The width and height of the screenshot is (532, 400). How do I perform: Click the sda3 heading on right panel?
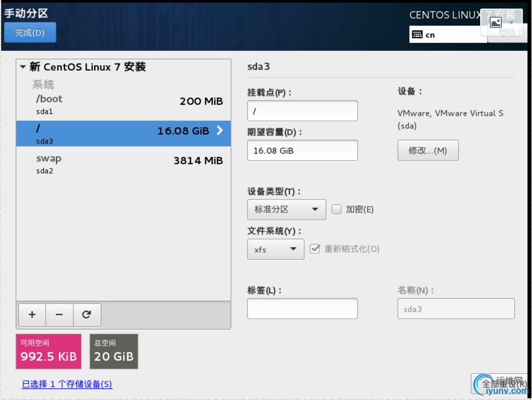pos(258,67)
